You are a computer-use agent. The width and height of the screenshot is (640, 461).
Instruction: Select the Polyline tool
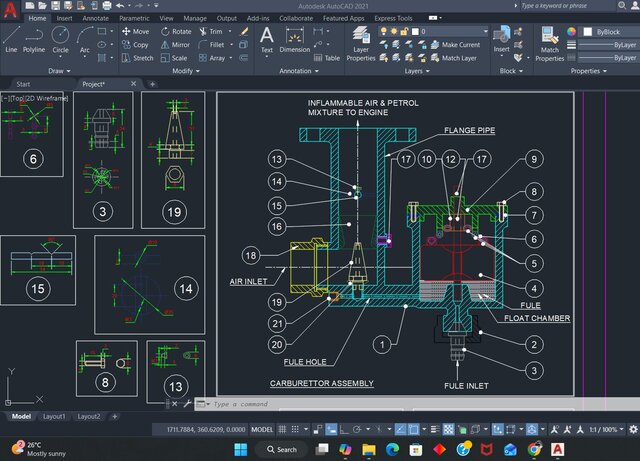(34, 40)
